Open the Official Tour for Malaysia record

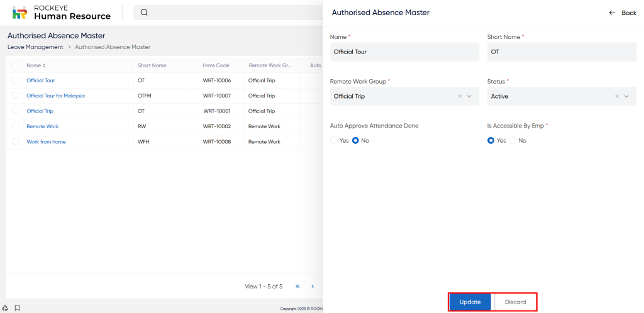(55, 96)
